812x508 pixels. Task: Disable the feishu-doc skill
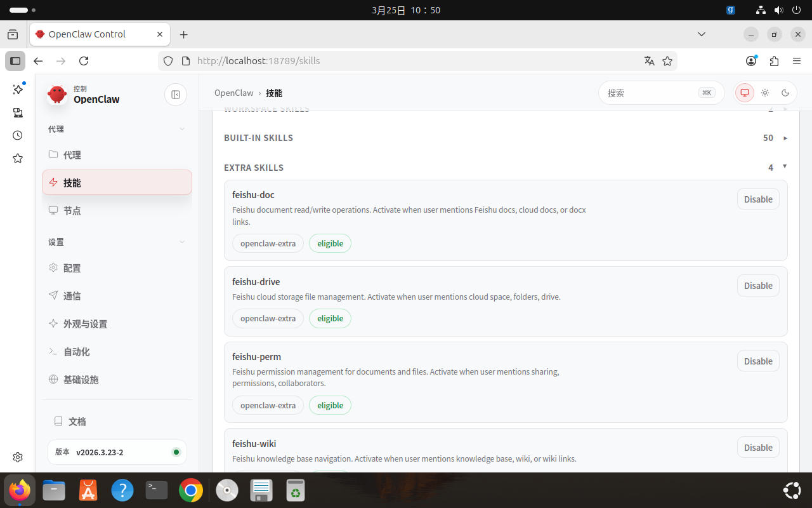click(x=758, y=199)
